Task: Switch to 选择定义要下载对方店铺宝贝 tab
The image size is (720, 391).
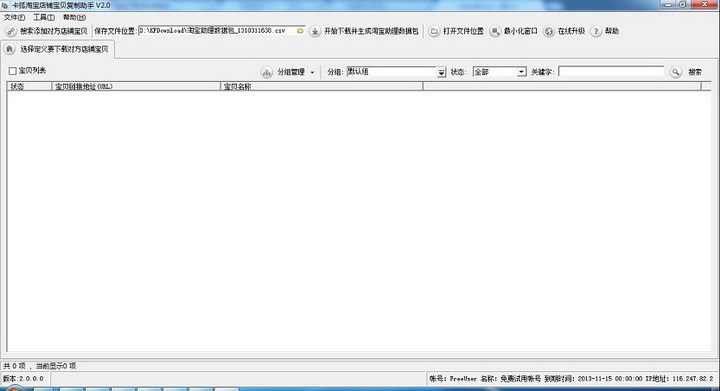Action: [64, 49]
